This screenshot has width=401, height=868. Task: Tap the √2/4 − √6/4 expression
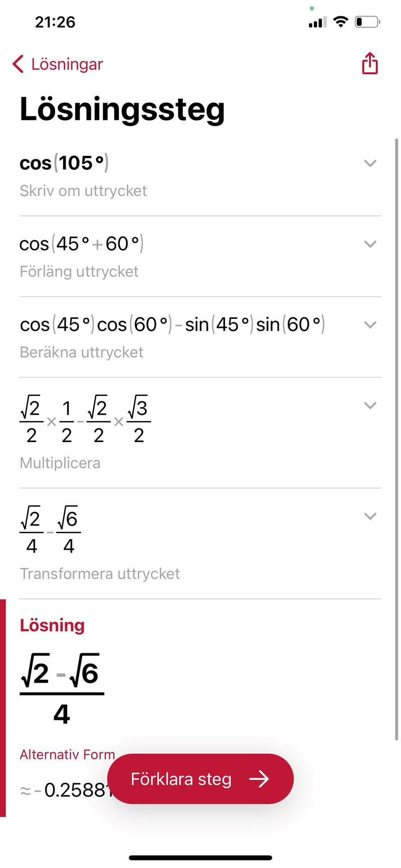50,531
